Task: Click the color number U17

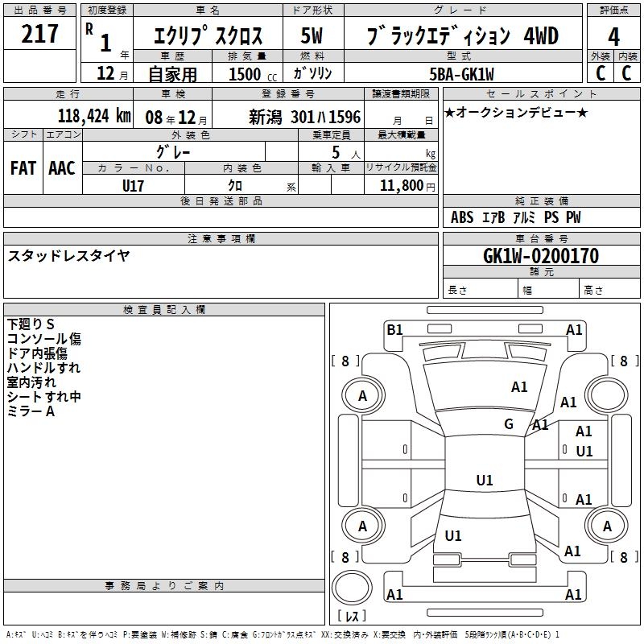Action: point(134,184)
